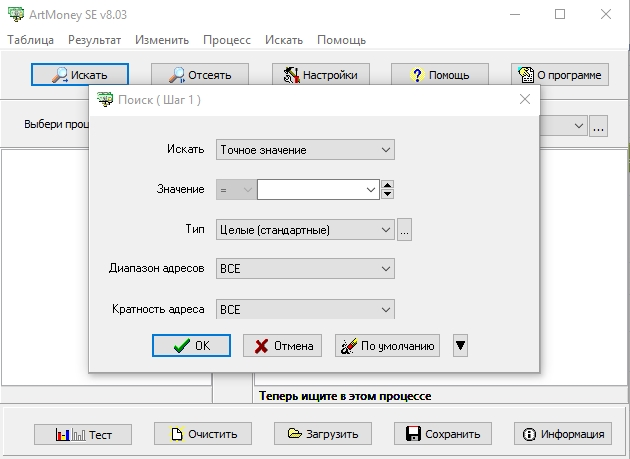Click the О программе document icon

[526, 75]
